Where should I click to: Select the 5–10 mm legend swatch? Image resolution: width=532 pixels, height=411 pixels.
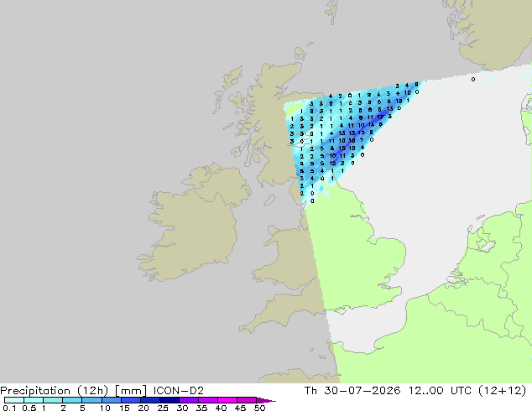(91, 400)
